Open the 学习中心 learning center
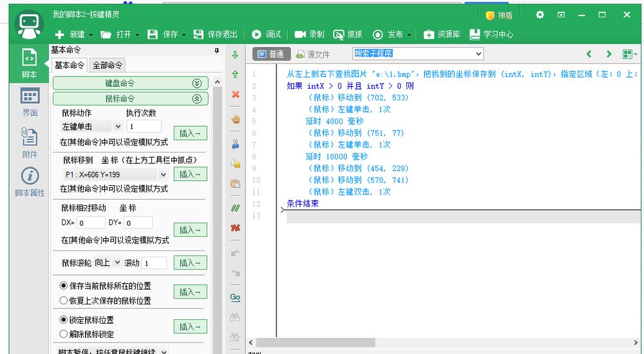This screenshot has width=644, height=354. (491, 35)
